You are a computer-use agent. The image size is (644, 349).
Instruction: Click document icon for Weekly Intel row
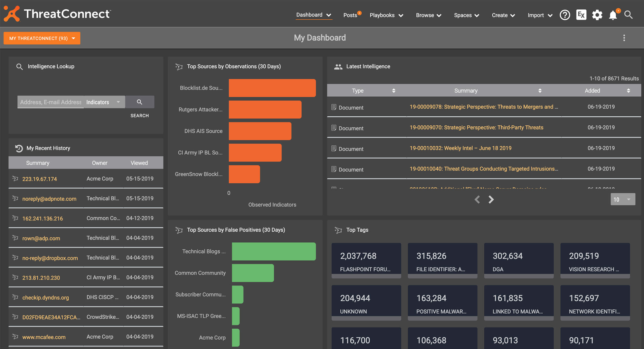pyautogui.click(x=334, y=149)
